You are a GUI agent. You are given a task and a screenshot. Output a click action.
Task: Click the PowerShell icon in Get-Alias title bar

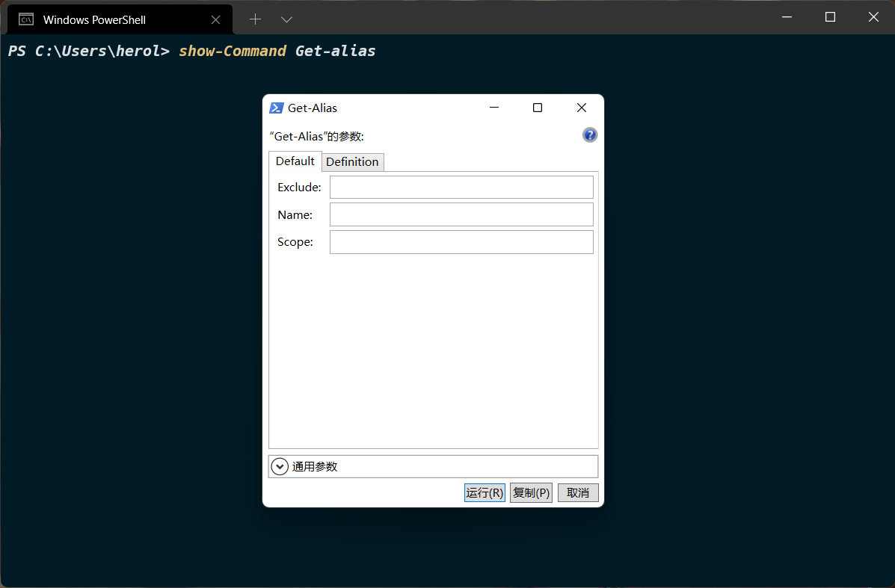pos(276,108)
